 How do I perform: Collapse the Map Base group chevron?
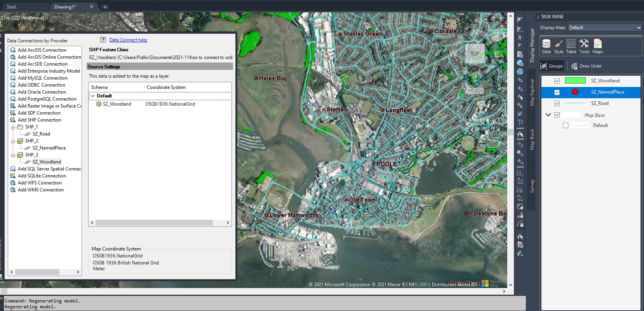coord(548,115)
